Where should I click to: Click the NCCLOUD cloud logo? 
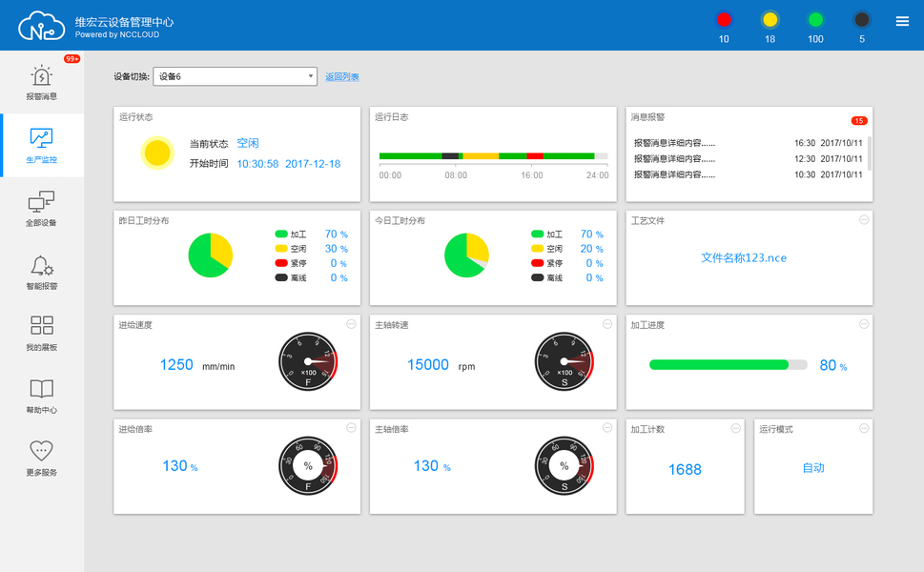(41, 26)
